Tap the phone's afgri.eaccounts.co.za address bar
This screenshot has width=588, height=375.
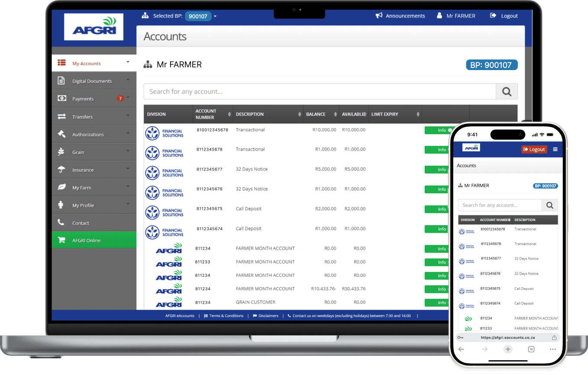point(507,337)
